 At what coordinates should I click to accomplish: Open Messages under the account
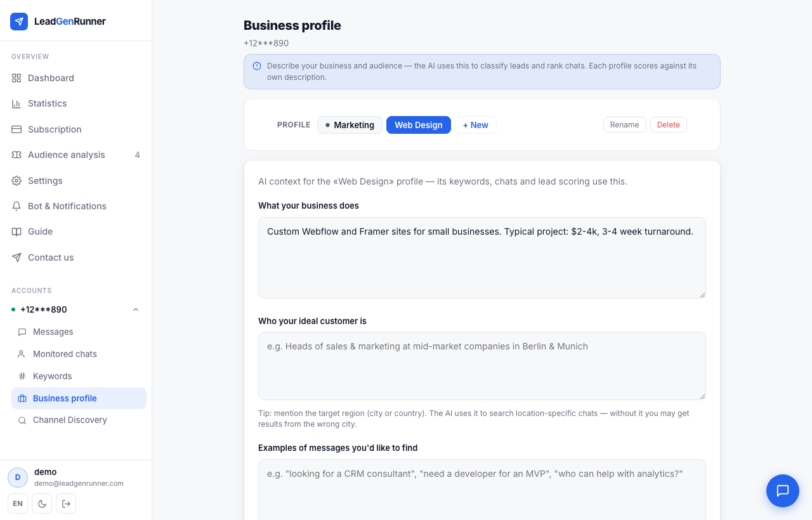[x=79, y=332]
